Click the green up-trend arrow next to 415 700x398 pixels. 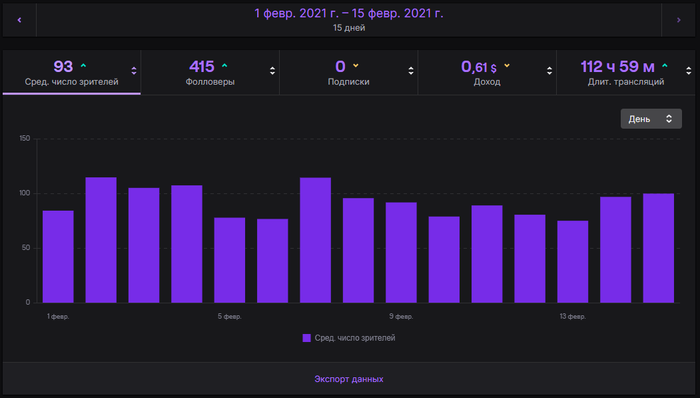coord(225,66)
